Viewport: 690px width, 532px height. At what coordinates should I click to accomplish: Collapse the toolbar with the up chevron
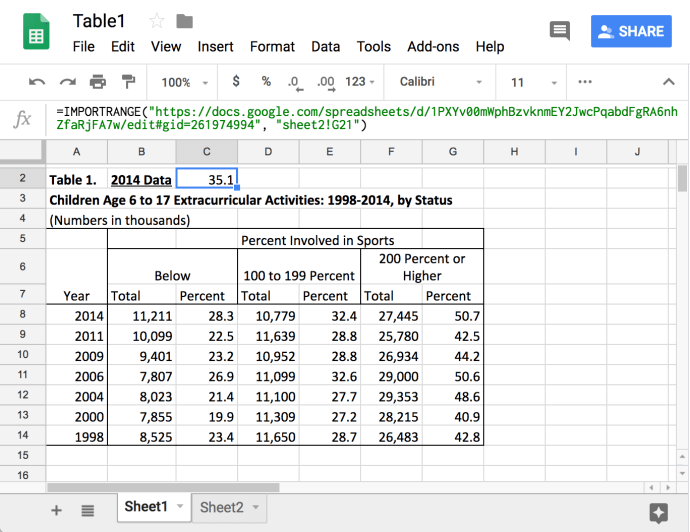click(x=669, y=82)
